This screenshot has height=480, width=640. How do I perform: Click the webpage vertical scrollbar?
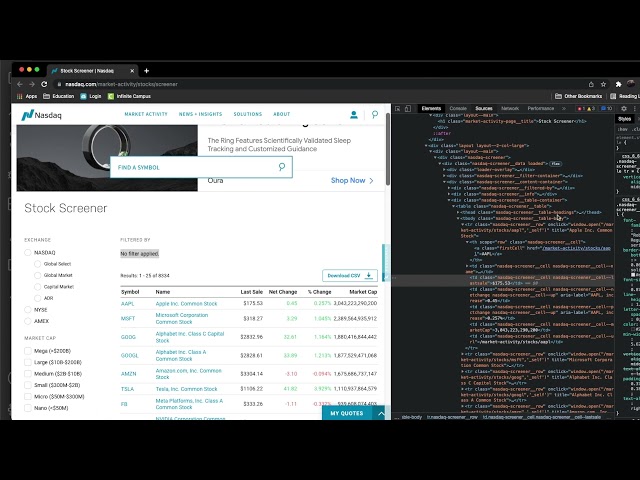(388, 149)
